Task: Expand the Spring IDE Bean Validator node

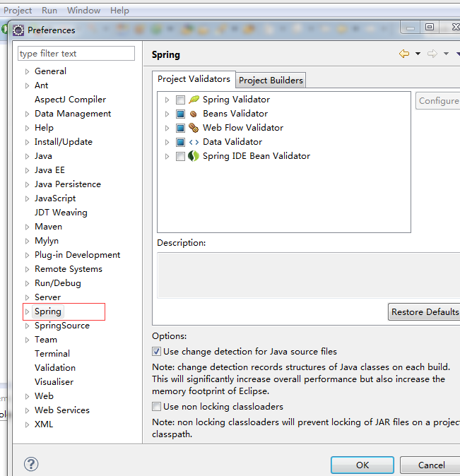Action: click(167, 156)
